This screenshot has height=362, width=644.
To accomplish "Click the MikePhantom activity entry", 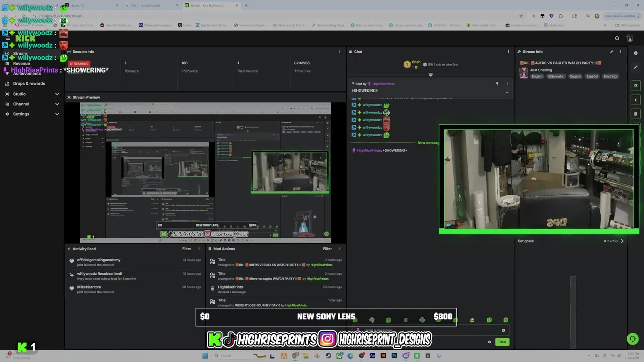I will [x=136, y=289].
